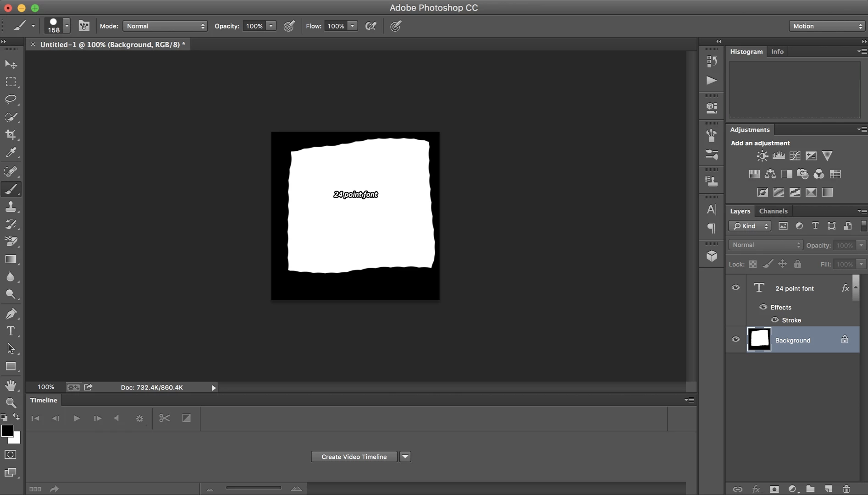
Task: Add a Levels adjustment
Action: pyautogui.click(x=779, y=156)
